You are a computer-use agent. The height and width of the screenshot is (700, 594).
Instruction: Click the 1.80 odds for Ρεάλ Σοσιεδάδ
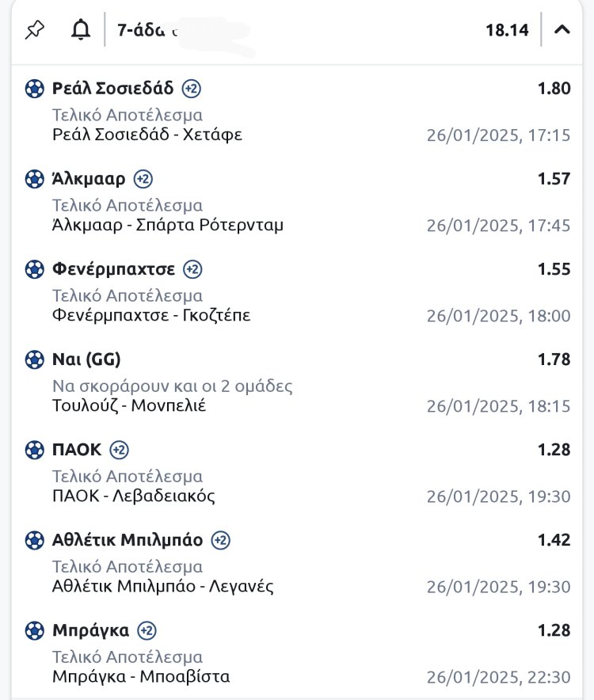click(554, 89)
